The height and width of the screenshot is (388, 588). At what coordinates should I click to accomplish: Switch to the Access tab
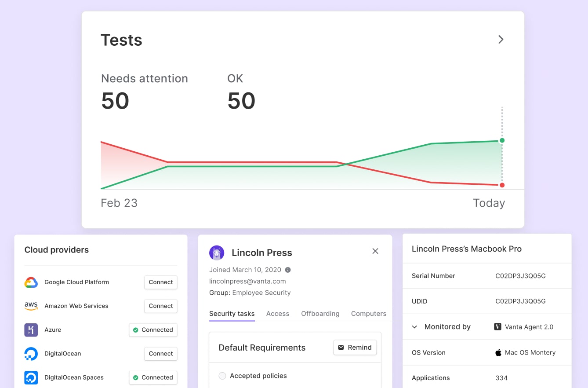point(278,314)
